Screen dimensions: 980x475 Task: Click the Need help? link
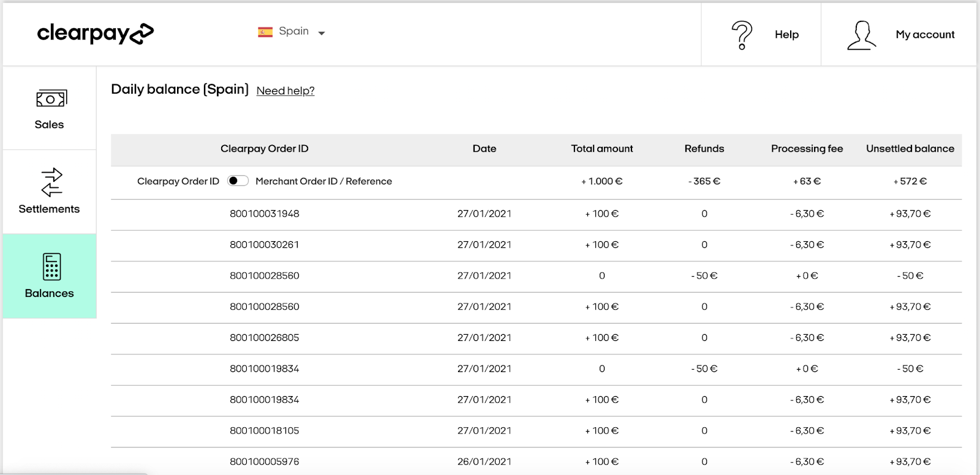pos(285,91)
